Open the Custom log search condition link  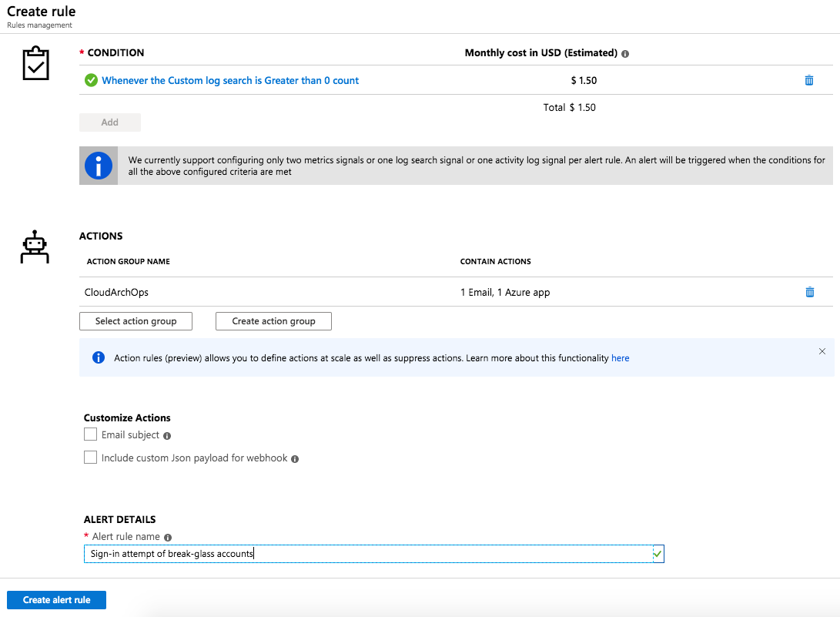(230, 80)
